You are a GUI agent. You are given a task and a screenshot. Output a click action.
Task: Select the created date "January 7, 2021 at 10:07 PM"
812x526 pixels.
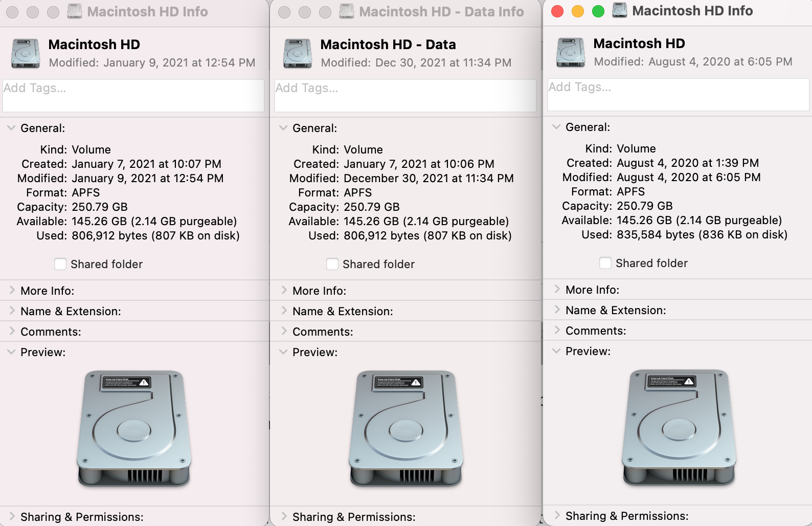coord(146,164)
